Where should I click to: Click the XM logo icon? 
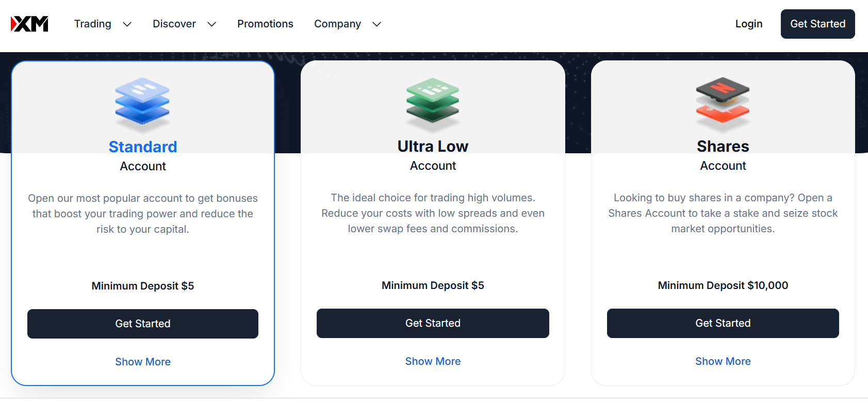(29, 24)
